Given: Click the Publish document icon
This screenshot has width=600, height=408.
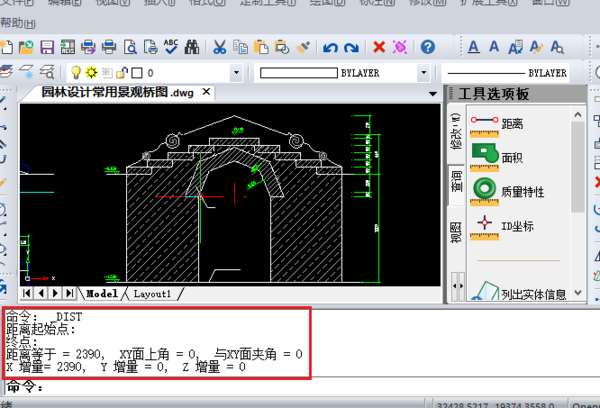Looking at the screenshot, I should click(150, 47).
